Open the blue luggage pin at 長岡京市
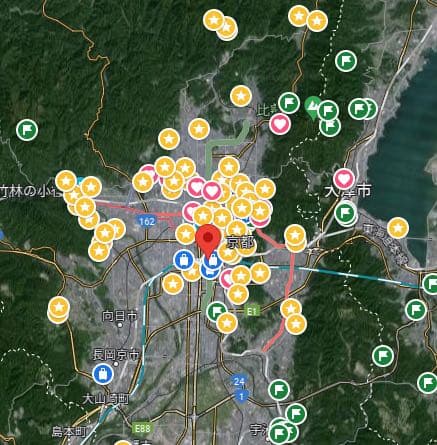This screenshot has height=445, width=437. click(103, 374)
